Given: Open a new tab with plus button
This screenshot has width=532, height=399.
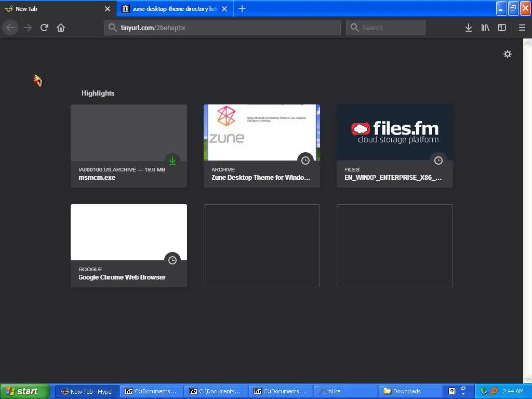Looking at the screenshot, I should [x=242, y=8].
